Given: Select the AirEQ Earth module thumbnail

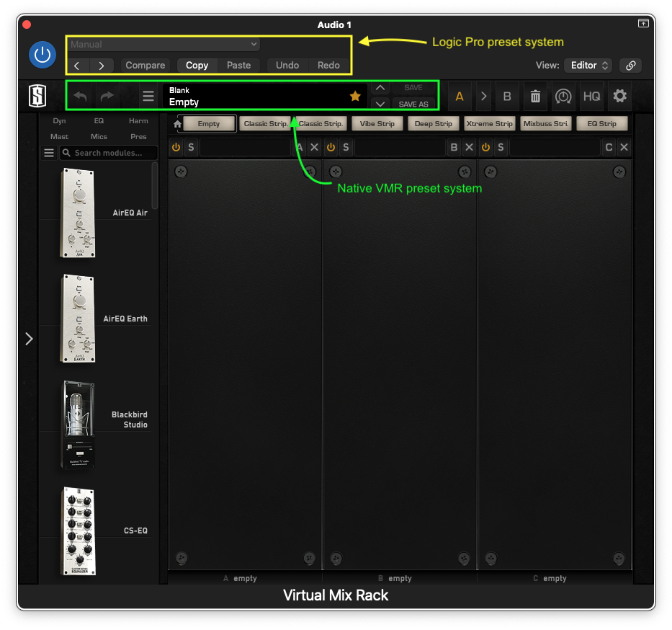Looking at the screenshot, I should 78,319.
